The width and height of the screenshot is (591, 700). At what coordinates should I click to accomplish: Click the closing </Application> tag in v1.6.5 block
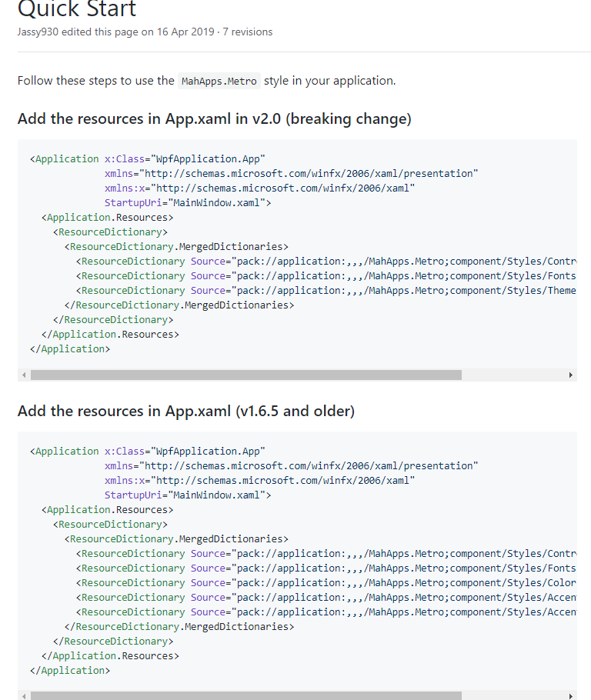click(x=70, y=671)
